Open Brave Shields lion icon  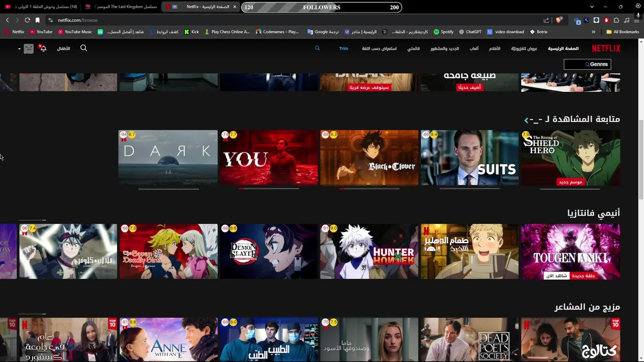[x=558, y=20]
